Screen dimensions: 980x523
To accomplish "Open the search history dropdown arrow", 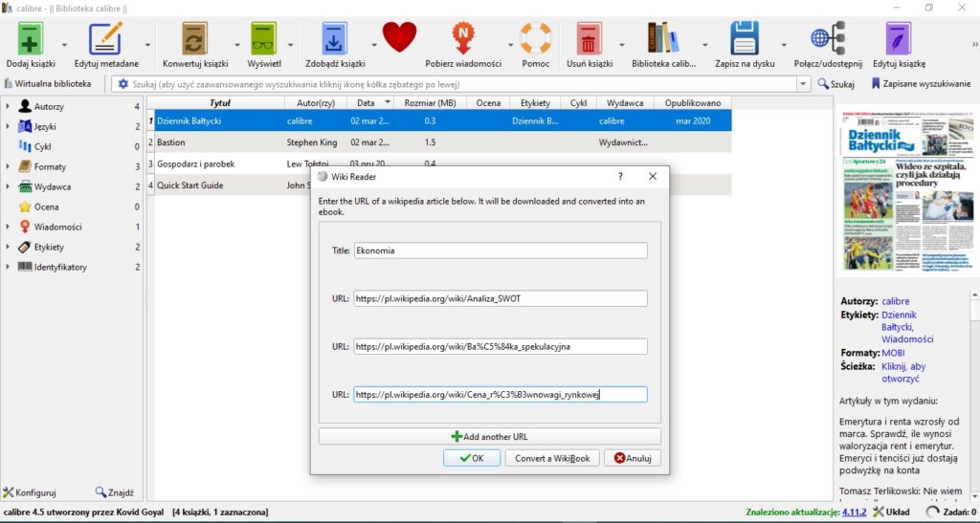I will (804, 83).
